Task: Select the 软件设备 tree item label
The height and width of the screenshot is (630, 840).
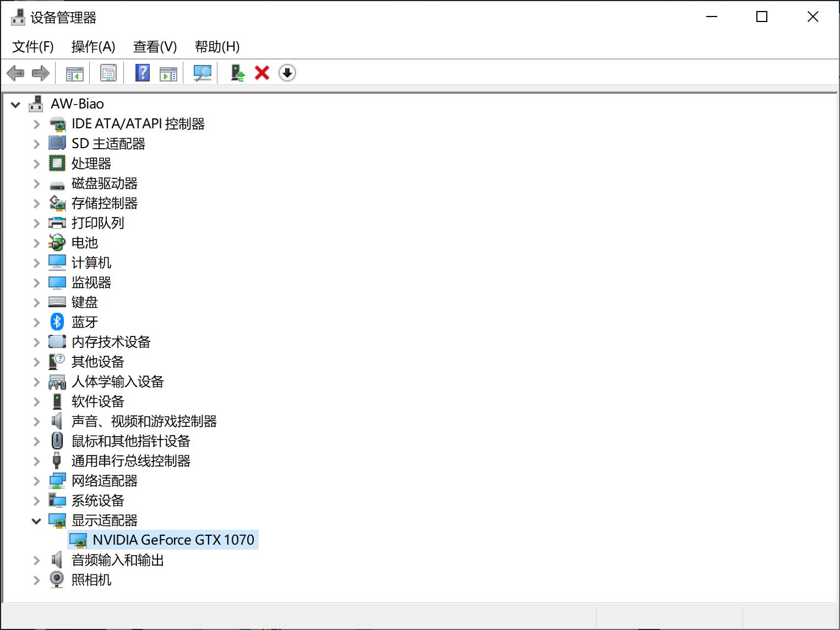Action: click(98, 401)
